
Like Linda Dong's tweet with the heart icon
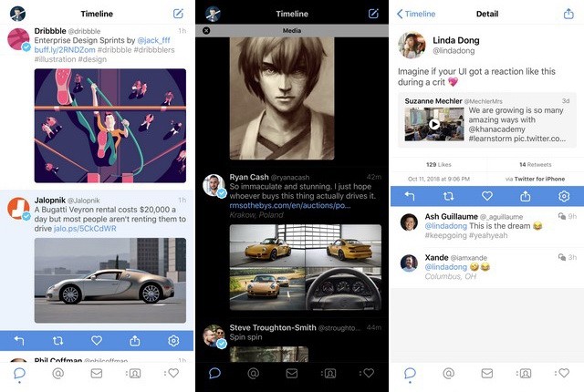coord(487,196)
